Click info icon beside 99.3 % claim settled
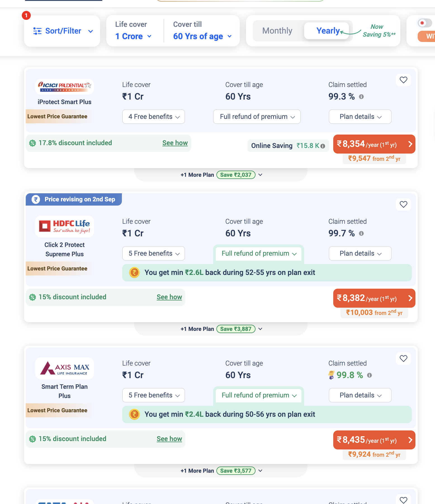The image size is (435, 504). [x=361, y=97]
